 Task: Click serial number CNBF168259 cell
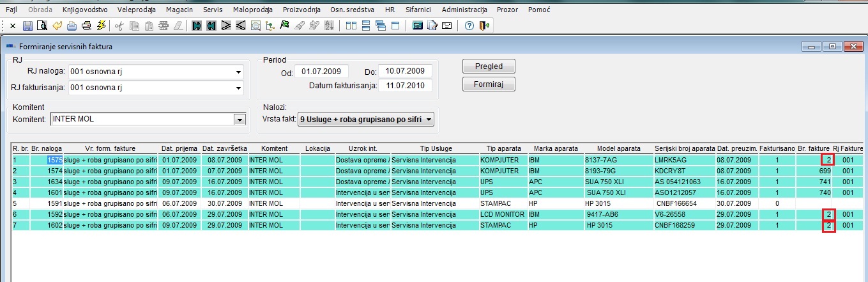click(x=685, y=225)
